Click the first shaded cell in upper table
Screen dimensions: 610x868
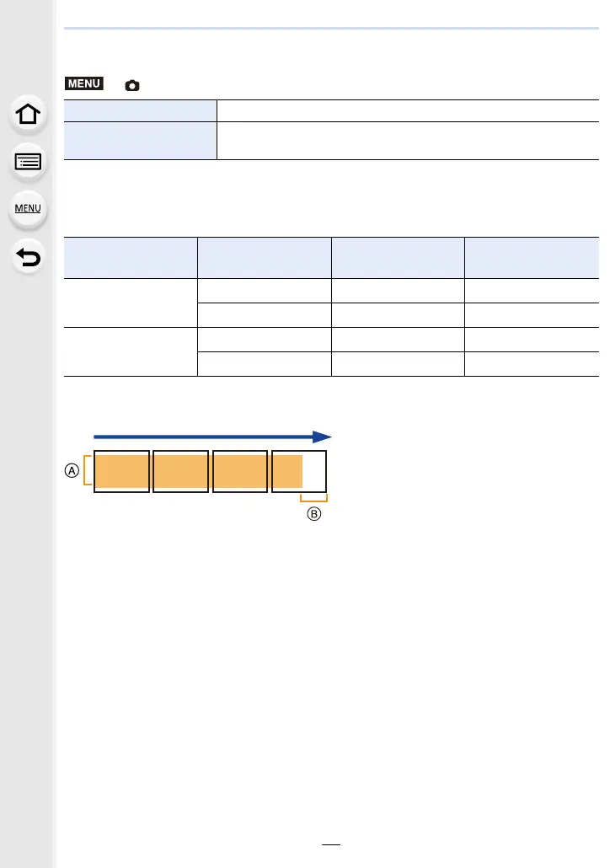point(139,110)
